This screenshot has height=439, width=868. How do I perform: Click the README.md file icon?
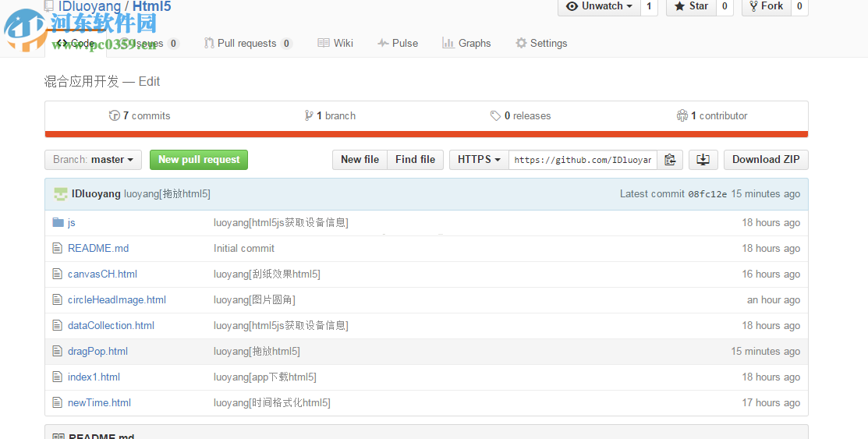click(58, 248)
